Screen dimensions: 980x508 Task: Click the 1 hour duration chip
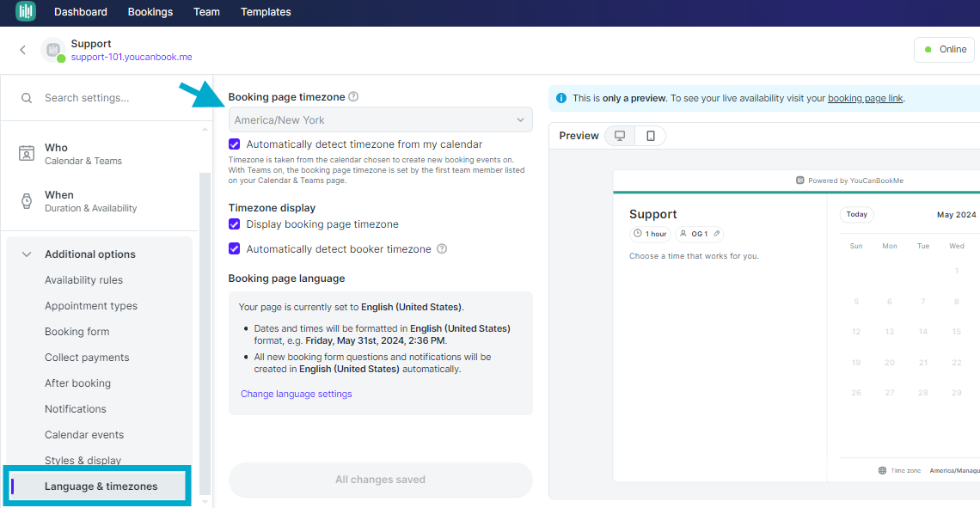[x=650, y=234]
